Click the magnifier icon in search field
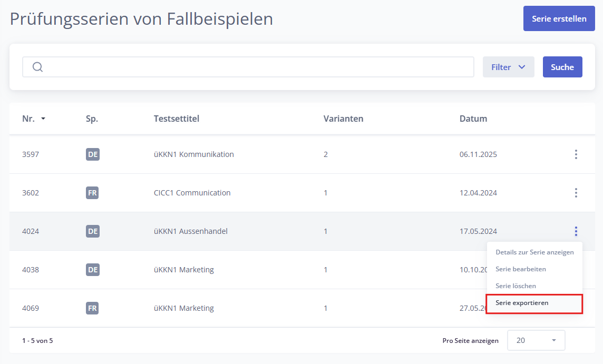The width and height of the screenshot is (603, 364). click(37, 67)
